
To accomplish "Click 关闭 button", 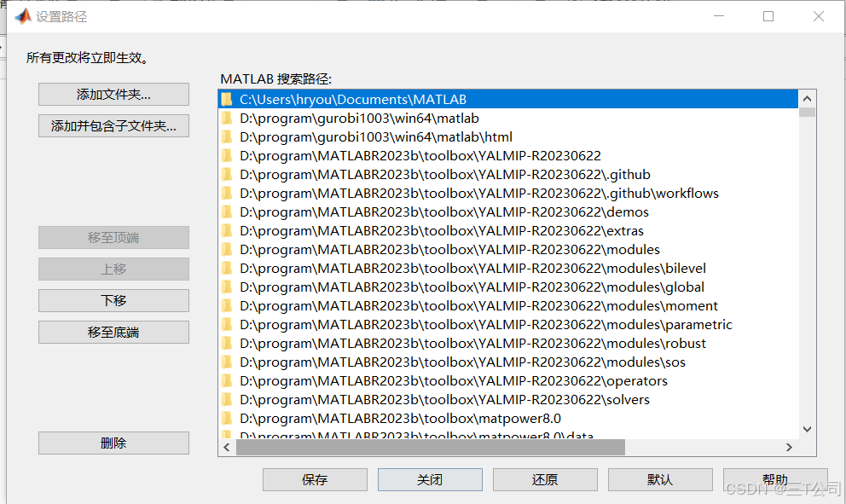I will 430,480.
